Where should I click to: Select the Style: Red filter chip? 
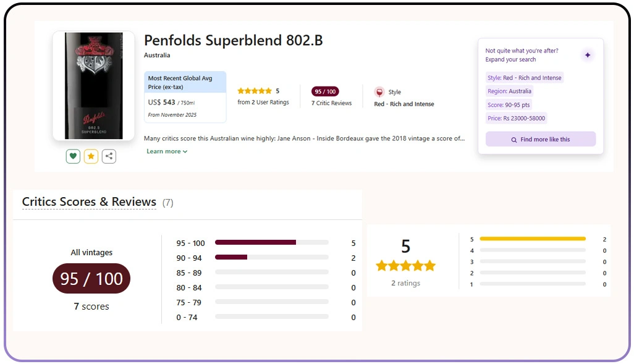pyautogui.click(x=525, y=77)
